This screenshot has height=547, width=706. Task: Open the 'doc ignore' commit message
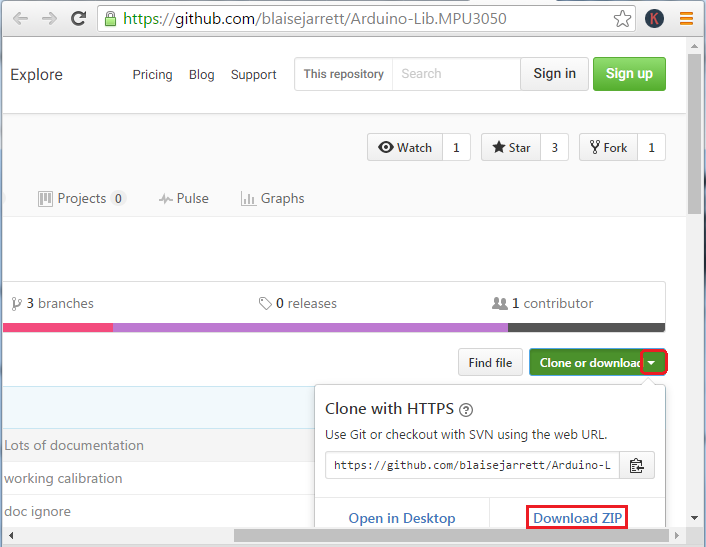click(37, 511)
